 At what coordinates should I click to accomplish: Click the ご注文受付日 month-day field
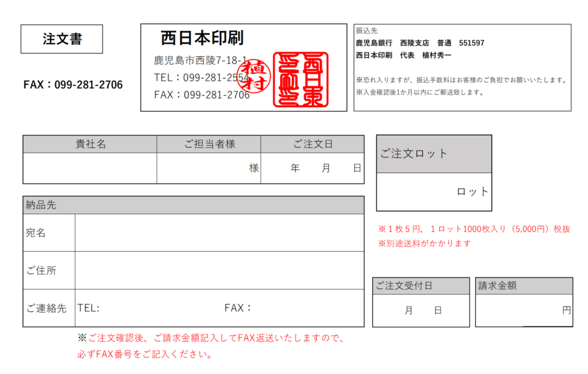[421, 310]
